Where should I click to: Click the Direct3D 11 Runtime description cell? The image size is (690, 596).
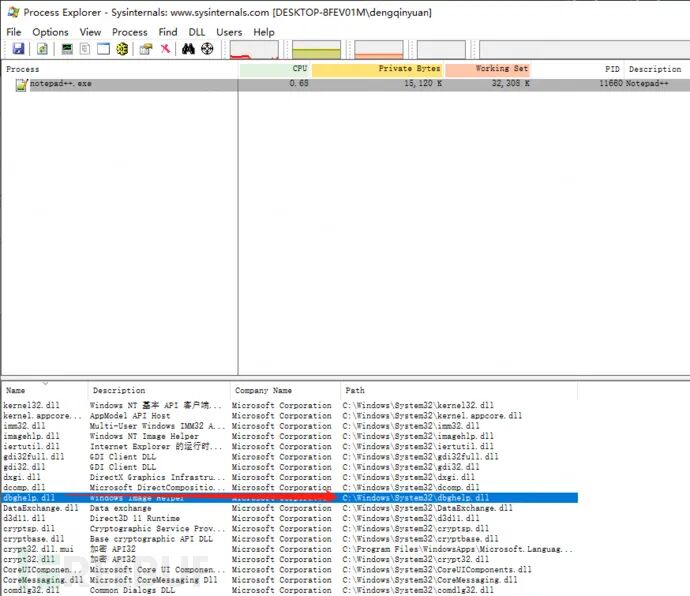pos(135,518)
